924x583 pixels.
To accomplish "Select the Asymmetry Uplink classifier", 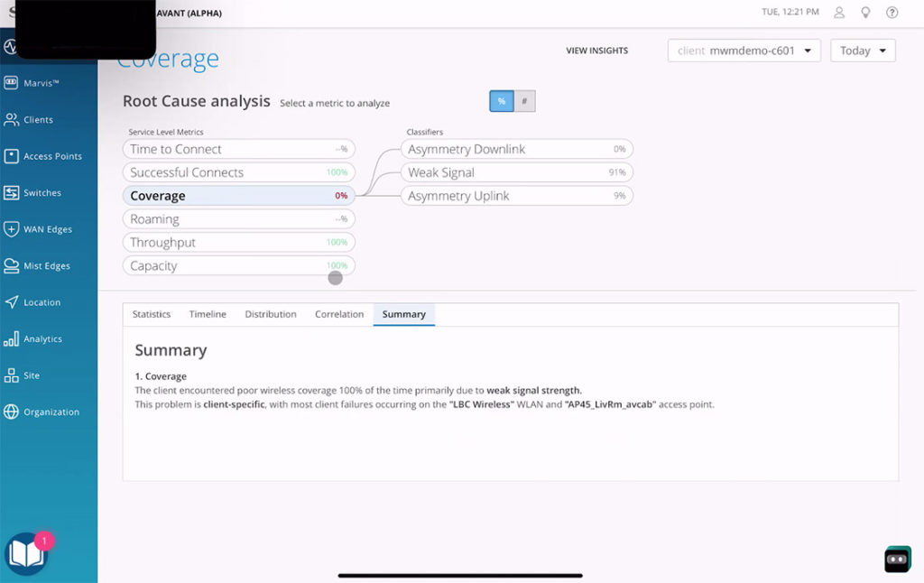I will pos(517,196).
